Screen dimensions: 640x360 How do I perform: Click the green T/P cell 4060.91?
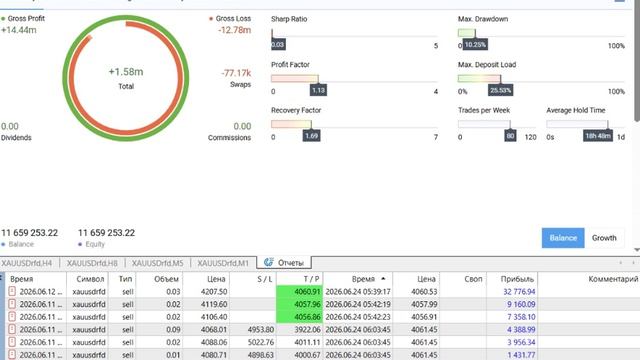pos(300,291)
